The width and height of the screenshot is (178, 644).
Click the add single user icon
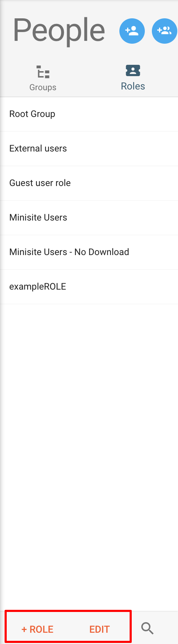pos(132,31)
